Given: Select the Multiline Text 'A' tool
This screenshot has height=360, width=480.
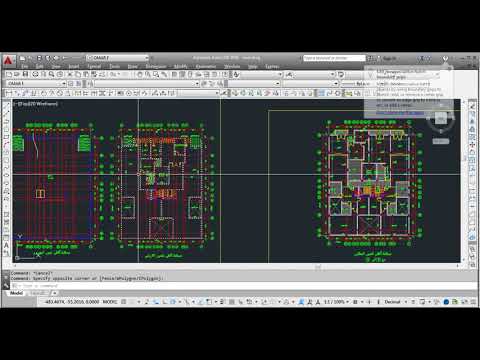Looking at the screenshot, I should tap(6, 246).
